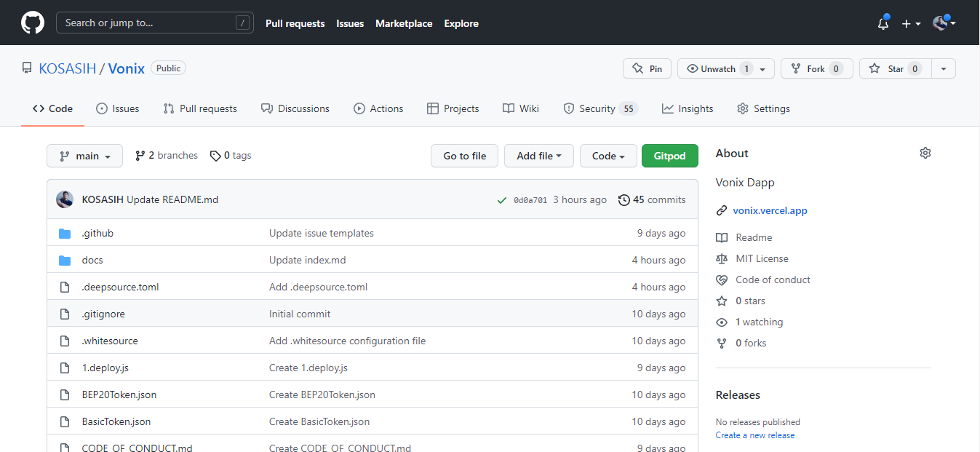Expand the plus create-new menu
980x452 pixels.
[911, 23]
